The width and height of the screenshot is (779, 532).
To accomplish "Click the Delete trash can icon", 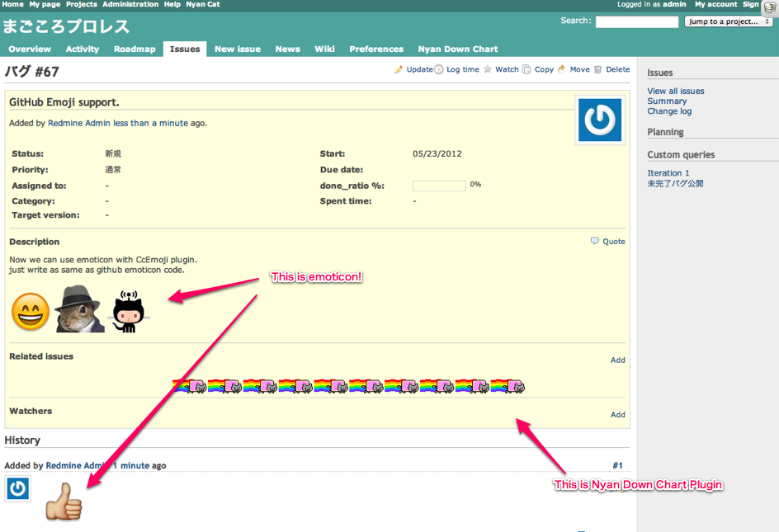I will click(x=598, y=69).
